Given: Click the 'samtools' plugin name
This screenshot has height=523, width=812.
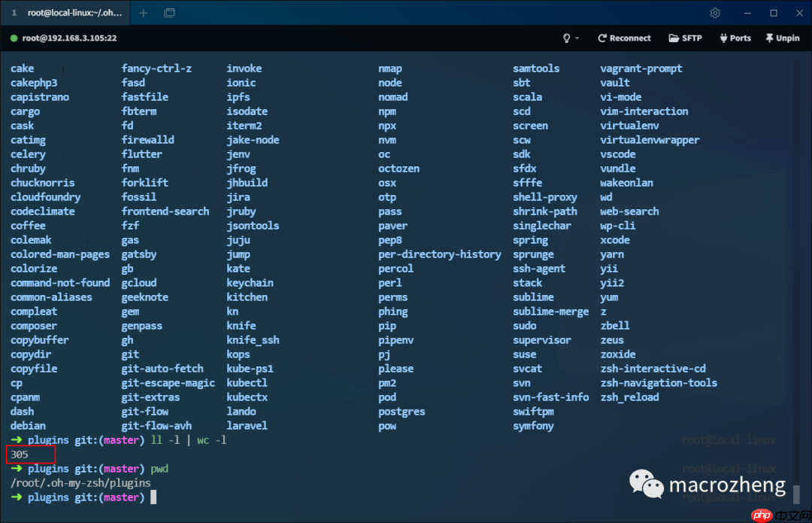Looking at the screenshot, I should tap(536, 68).
